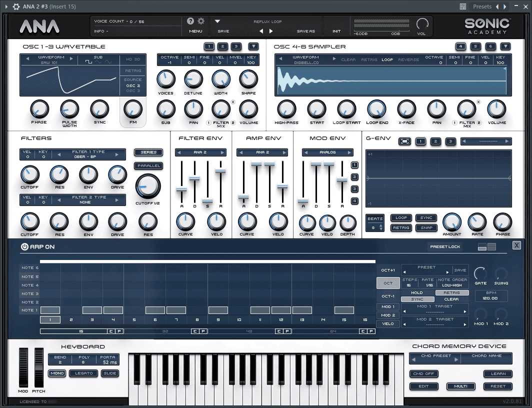
Task: Select Mod Env slot 3
Action: 354,189
